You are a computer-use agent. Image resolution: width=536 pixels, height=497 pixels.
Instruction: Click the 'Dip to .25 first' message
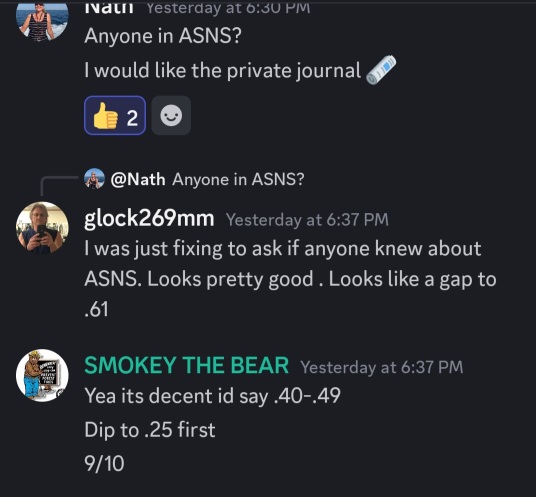coord(150,429)
